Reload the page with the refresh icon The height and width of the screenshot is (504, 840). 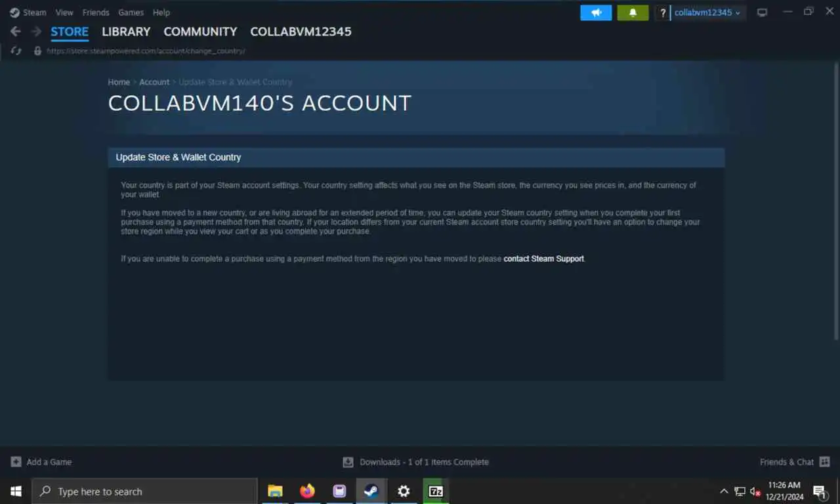[16, 51]
